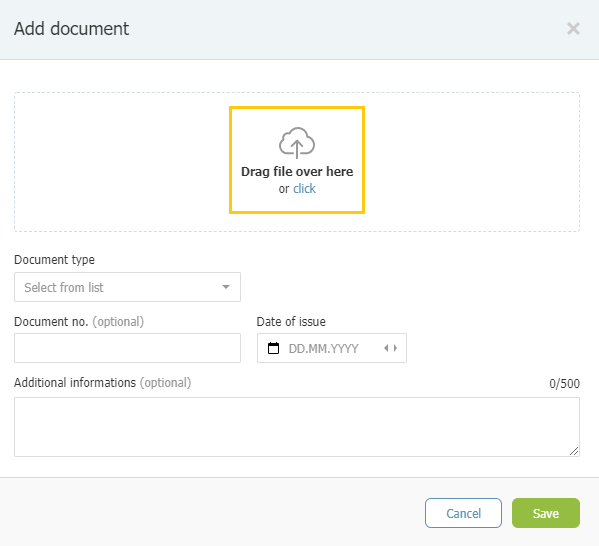599x546 pixels.
Task: Click the cloud upload icon
Action: pos(297,143)
